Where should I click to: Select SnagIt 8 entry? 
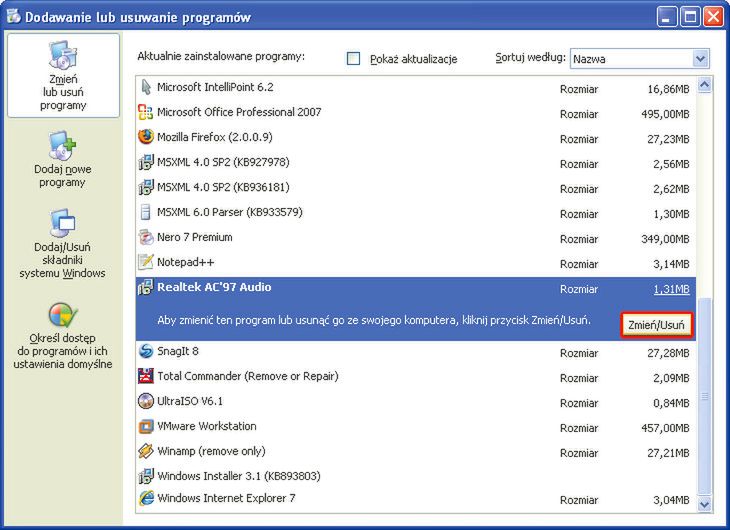tap(416, 351)
